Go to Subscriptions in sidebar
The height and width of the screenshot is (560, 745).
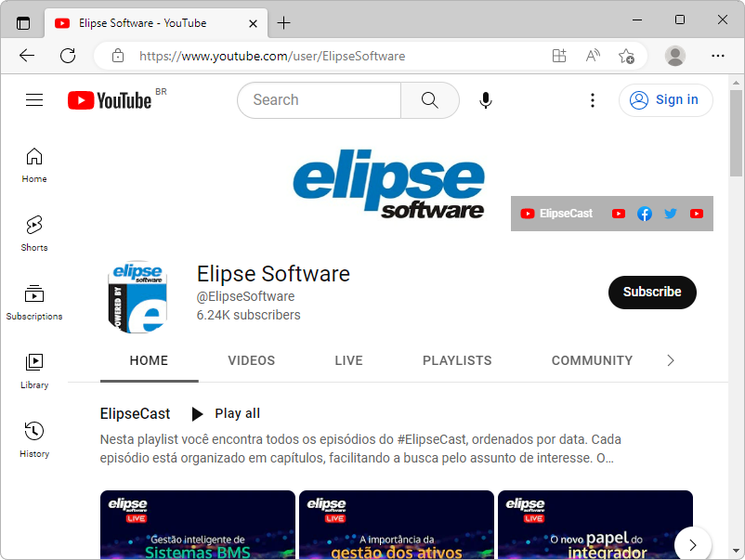tap(34, 302)
